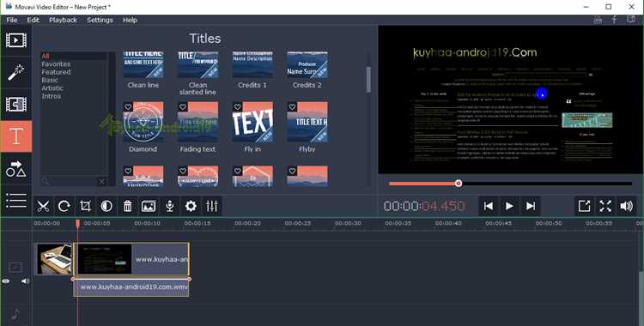Image resolution: width=644 pixels, height=326 pixels.
Task: Click the Rotate clip icon
Action: tap(64, 206)
